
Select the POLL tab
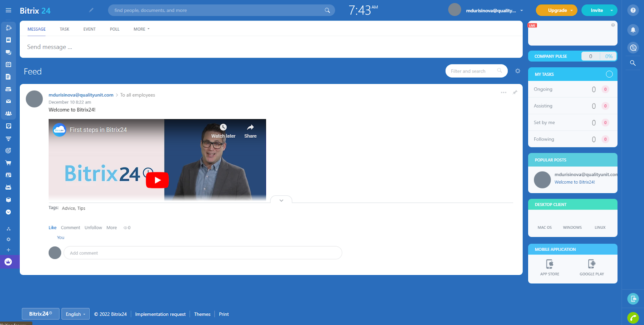click(114, 29)
